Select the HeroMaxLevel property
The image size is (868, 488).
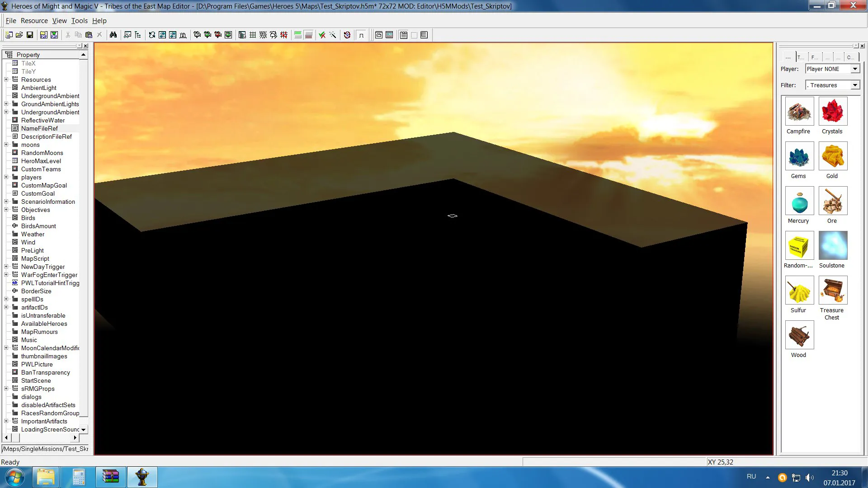tap(41, 161)
